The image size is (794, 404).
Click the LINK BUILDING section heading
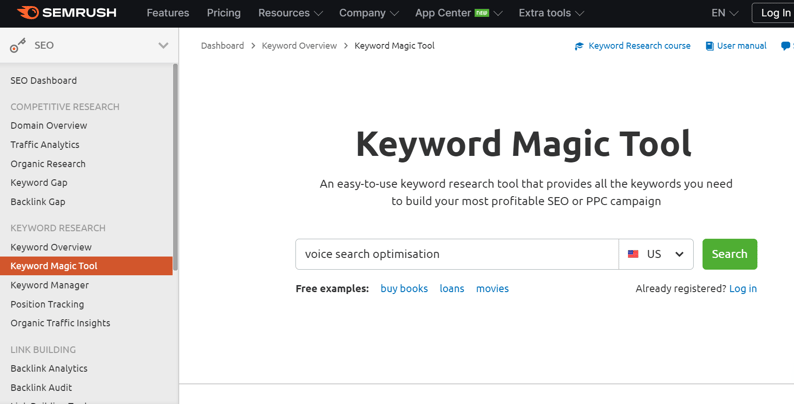coord(43,350)
